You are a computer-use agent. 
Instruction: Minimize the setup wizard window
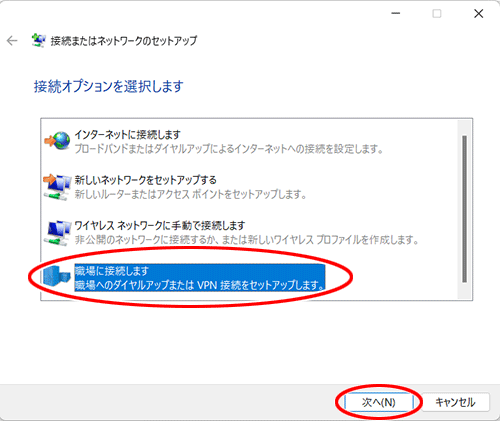click(x=396, y=13)
